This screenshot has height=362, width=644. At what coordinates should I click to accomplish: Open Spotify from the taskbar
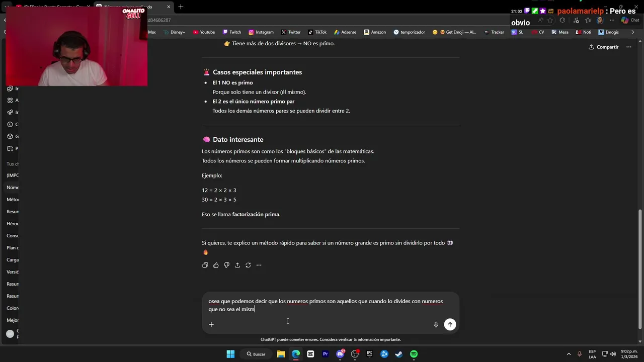pyautogui.click(x=414, y=354)
